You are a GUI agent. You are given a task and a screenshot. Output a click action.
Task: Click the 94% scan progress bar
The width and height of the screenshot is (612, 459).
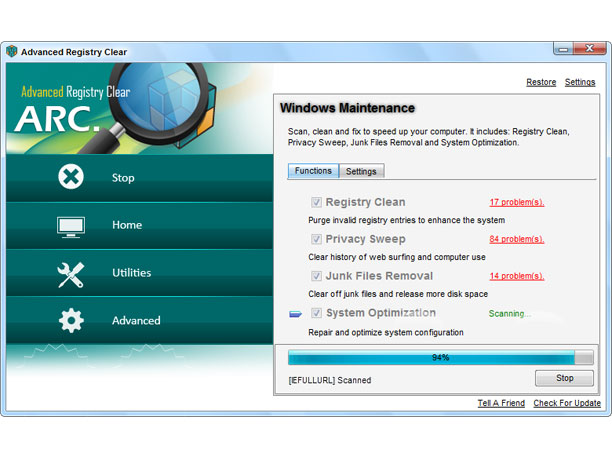click(x=441, y=358)
